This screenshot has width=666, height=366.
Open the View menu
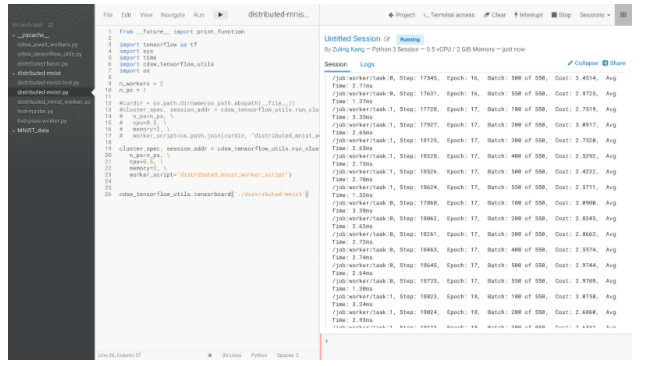[x=146, y=15]
